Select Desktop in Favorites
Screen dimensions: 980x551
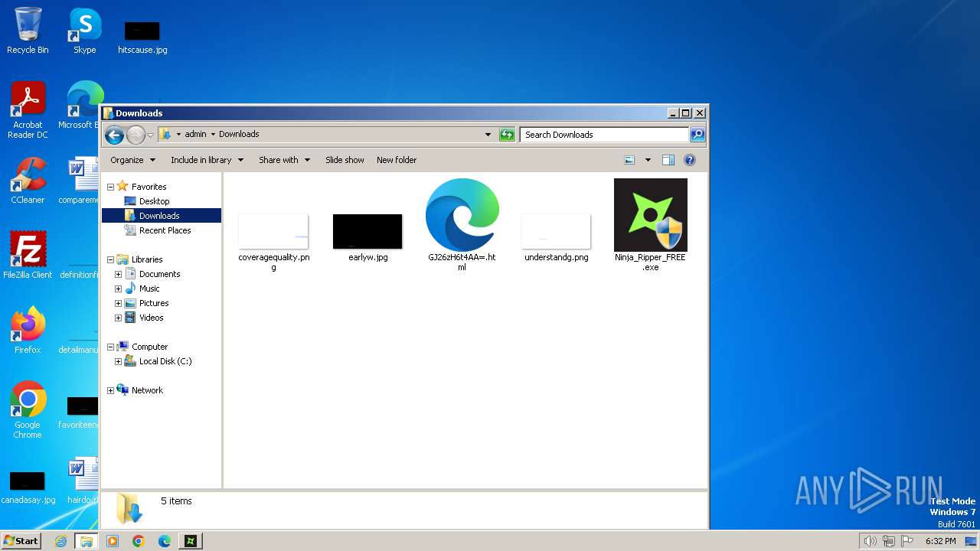(154, 201)
